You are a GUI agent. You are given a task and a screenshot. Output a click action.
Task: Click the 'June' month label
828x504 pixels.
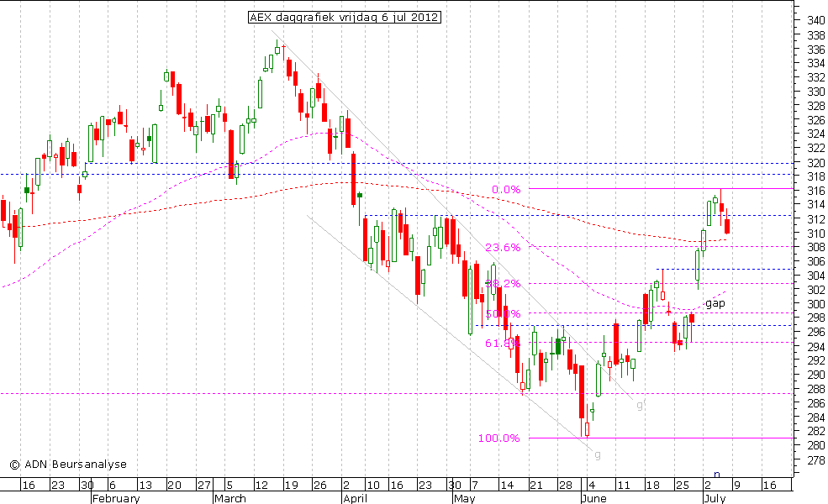click(593, 498)
